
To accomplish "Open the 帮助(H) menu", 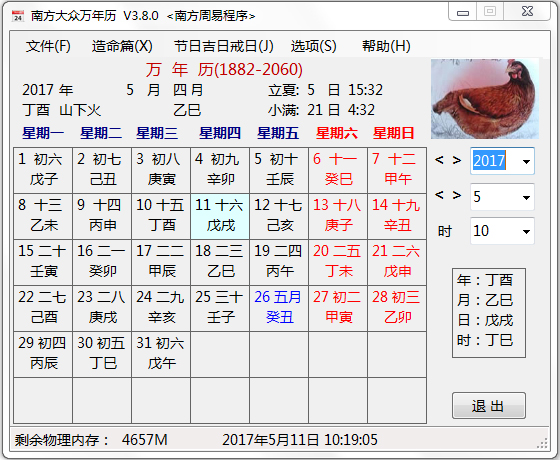I will coord(386,46).
